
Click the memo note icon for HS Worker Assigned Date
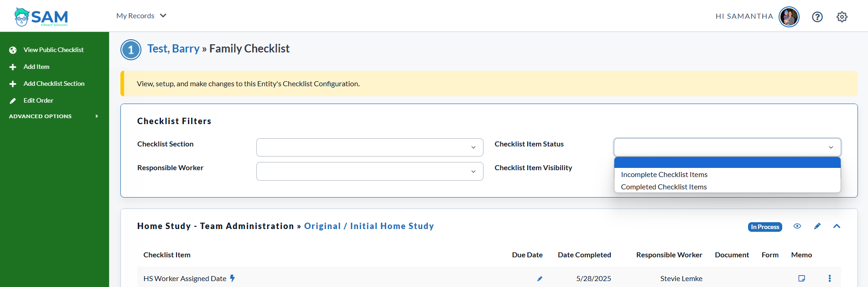point(801,278)
